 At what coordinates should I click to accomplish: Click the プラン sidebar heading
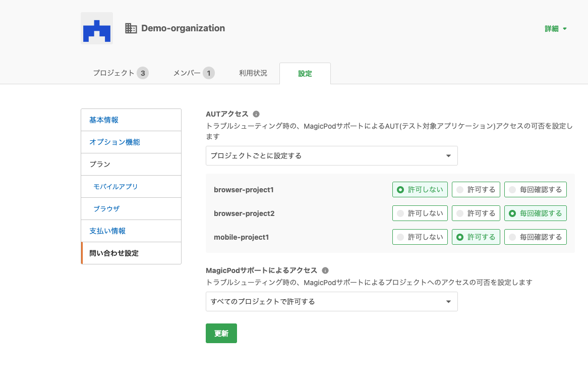tap(131, 165)
